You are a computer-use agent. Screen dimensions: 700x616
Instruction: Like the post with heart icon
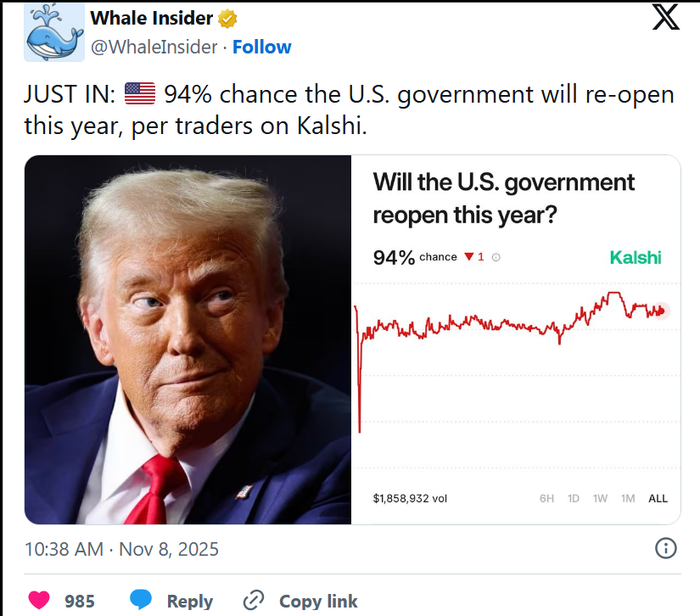point(39,601)
